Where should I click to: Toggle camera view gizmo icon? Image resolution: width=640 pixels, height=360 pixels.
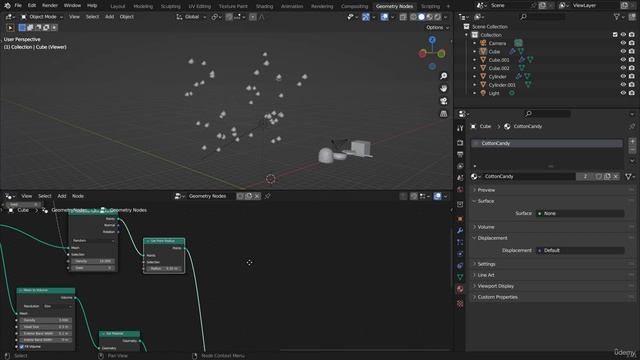click(443, 101)
